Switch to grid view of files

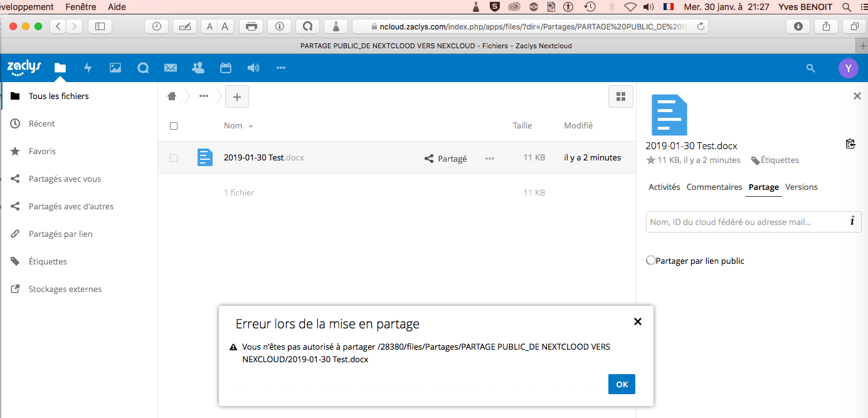click(621, 97)
